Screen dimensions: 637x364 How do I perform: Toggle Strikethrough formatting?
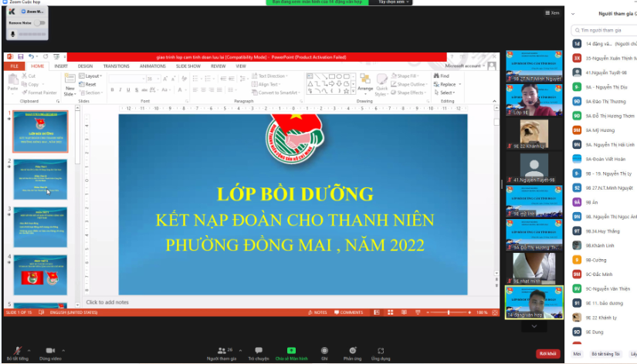click(144, 89)
